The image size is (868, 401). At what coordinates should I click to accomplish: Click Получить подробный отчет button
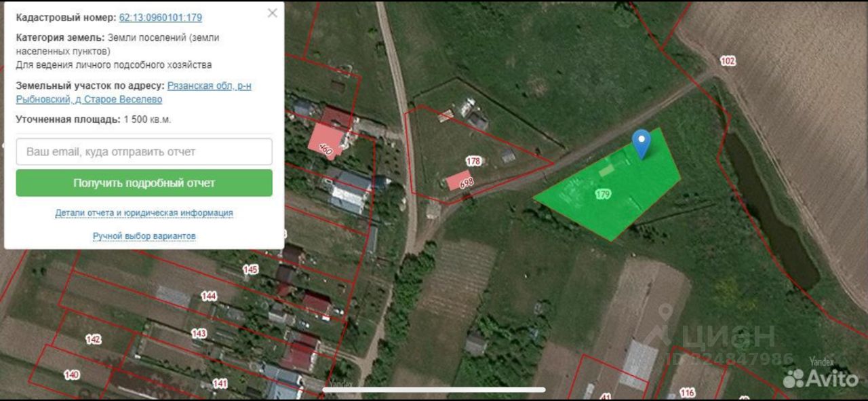[144, 183]
